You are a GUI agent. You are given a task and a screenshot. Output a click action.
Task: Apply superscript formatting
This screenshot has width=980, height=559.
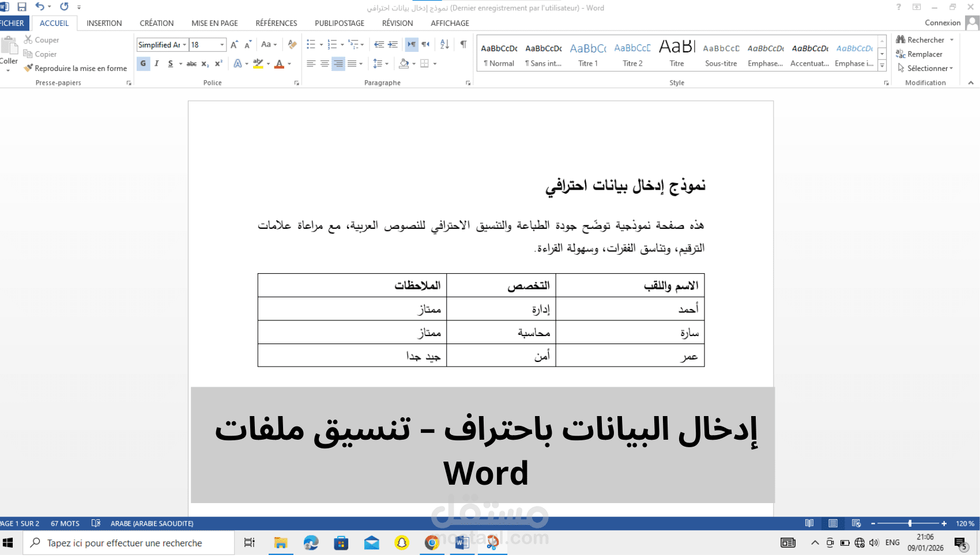(x=218, y=64)
